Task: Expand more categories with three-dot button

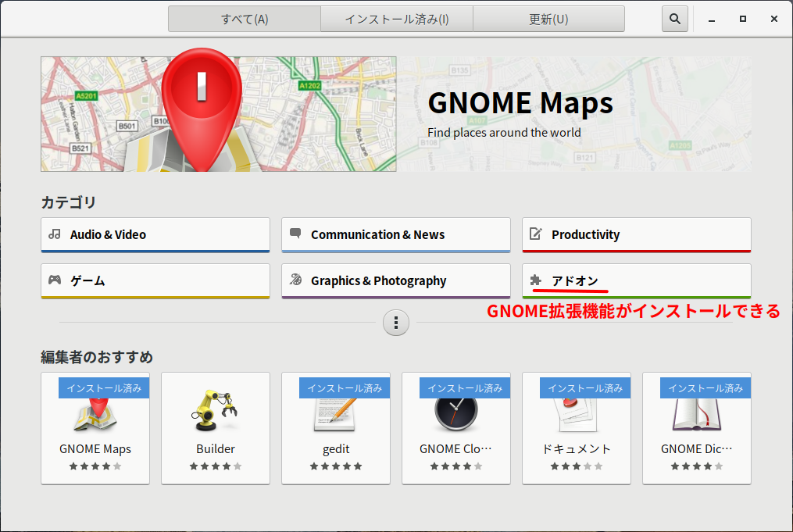Action: click(396, 323)
